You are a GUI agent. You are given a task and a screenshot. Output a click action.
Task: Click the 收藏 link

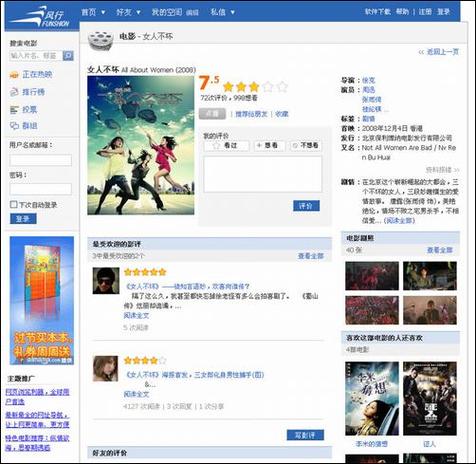(x=282, y=114)
